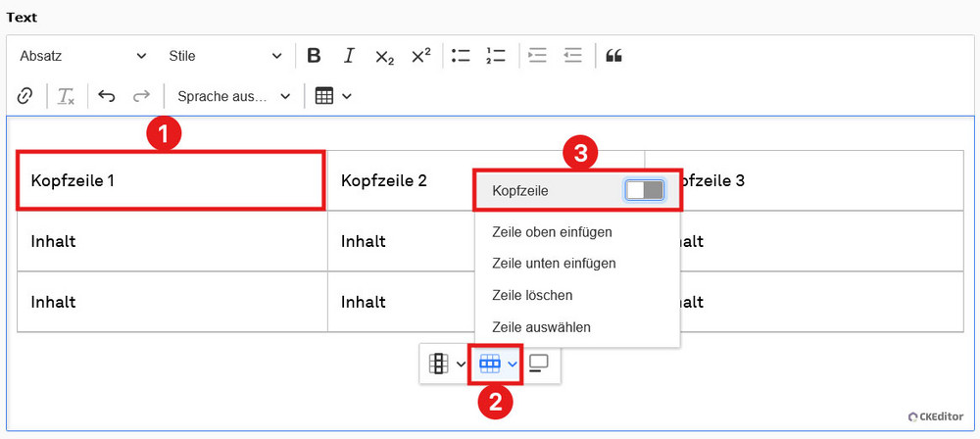Open the insert table dropdown
Screen dimensions: 980x439
click(x=333, y=96)
